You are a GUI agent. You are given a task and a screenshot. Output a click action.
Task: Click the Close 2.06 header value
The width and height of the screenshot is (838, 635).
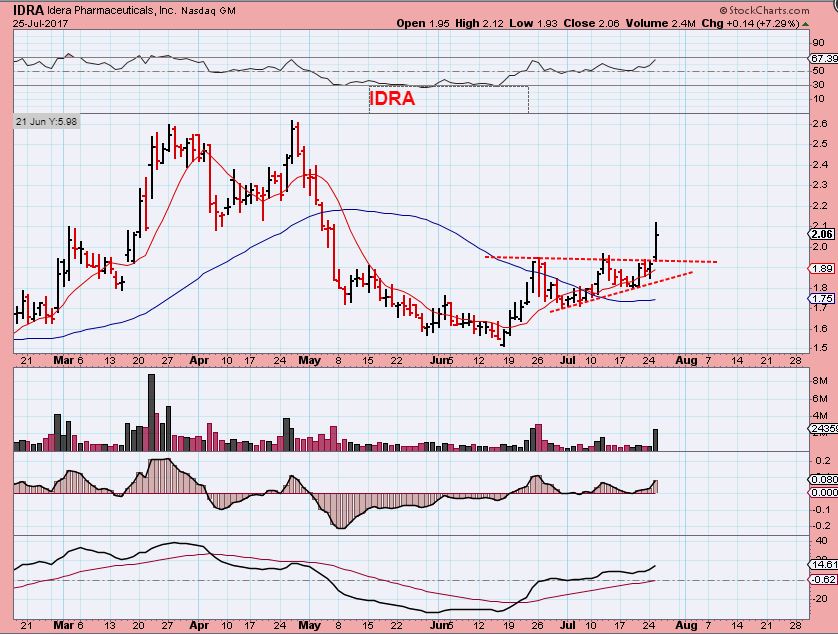[593, 24]
